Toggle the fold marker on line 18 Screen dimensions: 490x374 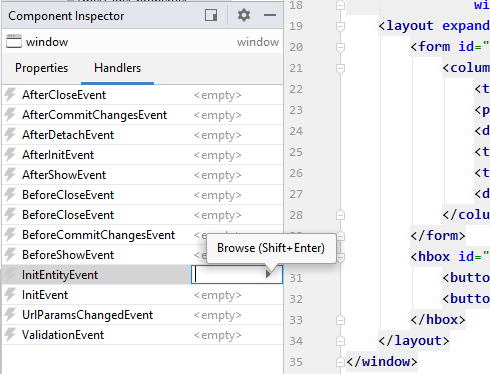point(340,5)
